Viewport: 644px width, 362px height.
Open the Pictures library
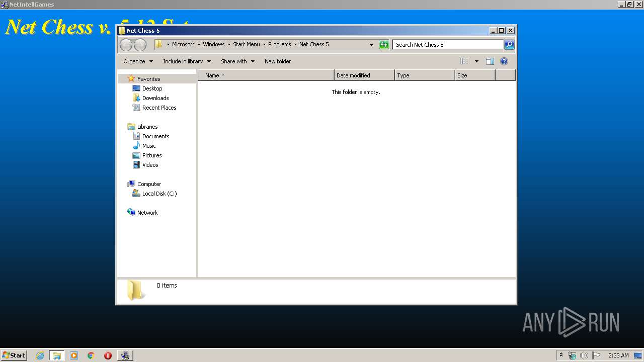152,155
